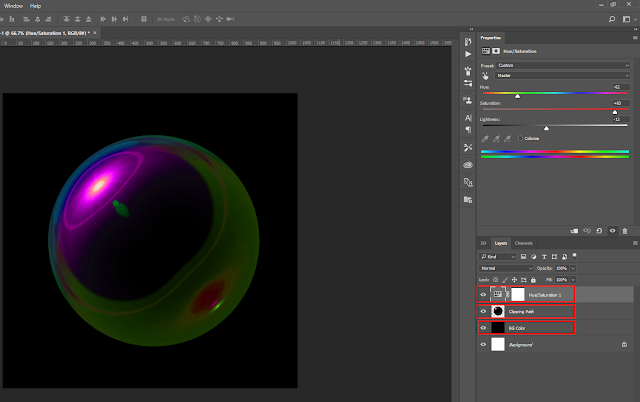Switch to the 3D panel tab
Image resolution: width=640 pixels, height=402 pixels.
pyautogui.click(x=483, y=243)
